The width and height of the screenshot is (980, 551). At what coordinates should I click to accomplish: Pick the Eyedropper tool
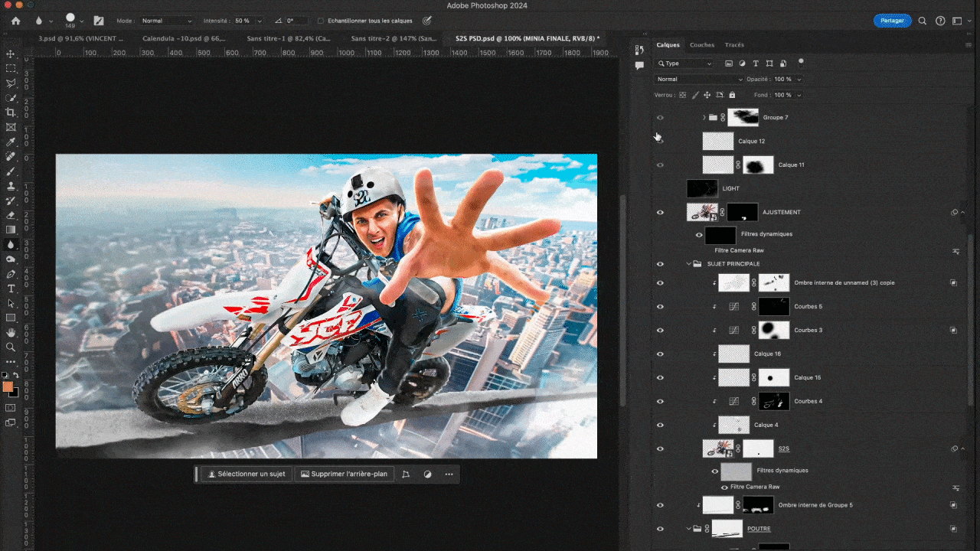11,142
